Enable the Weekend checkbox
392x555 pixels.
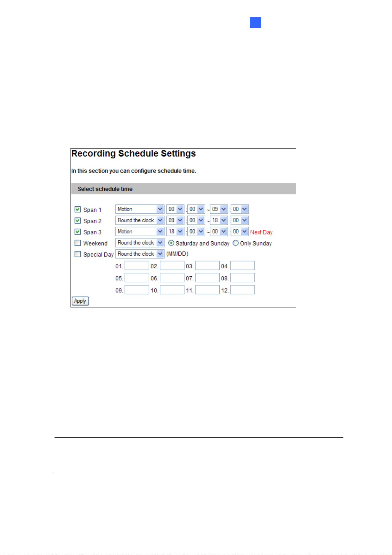click(x=78, y=243)
